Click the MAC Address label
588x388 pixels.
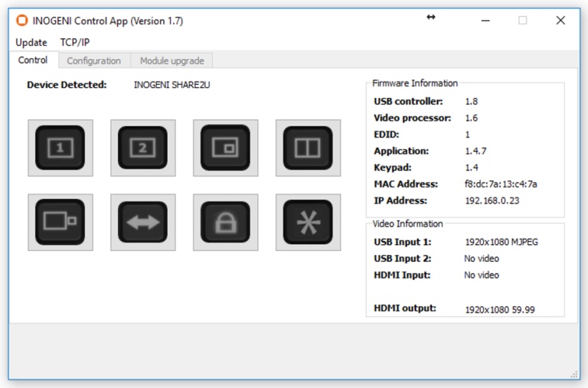[406, 184]
